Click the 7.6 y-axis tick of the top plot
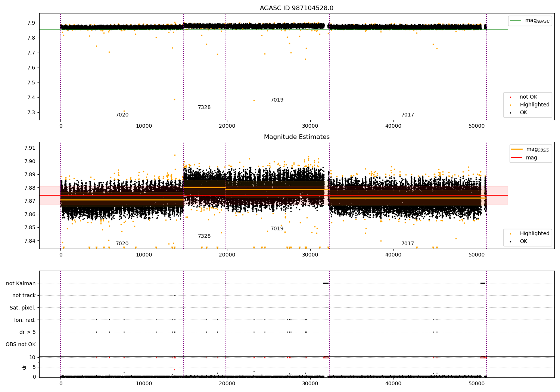 click(x=31, y=68)
